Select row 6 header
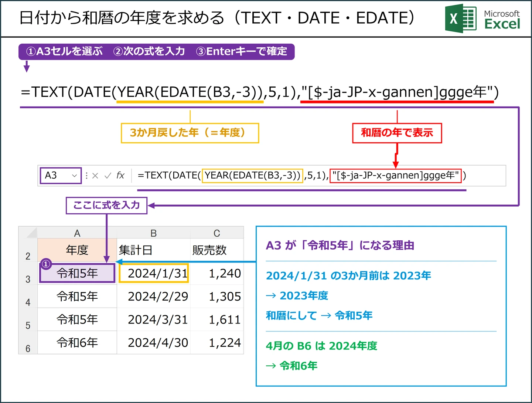The width and height of the screenshot is (532, 403). [x=28, y=343]
